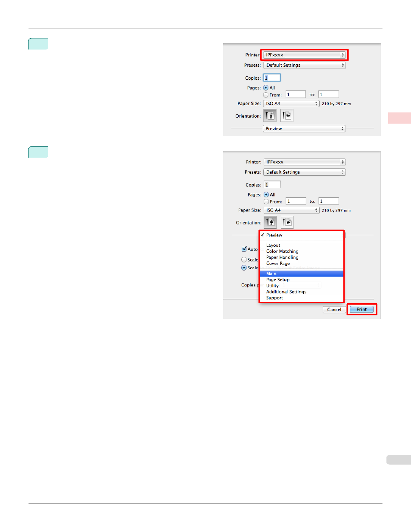Click the to page field in the lower dialog
Screen dimensions: 411x532
pos(329,201)
